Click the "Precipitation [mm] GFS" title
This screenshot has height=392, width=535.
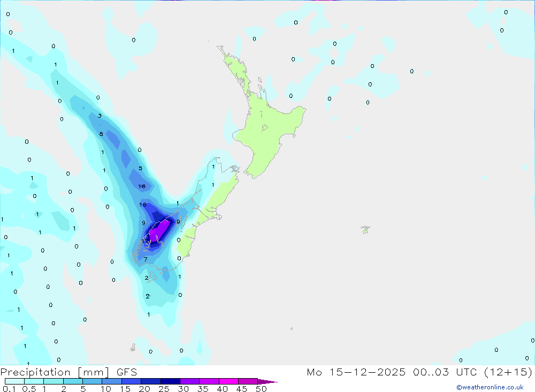[68, 372]
